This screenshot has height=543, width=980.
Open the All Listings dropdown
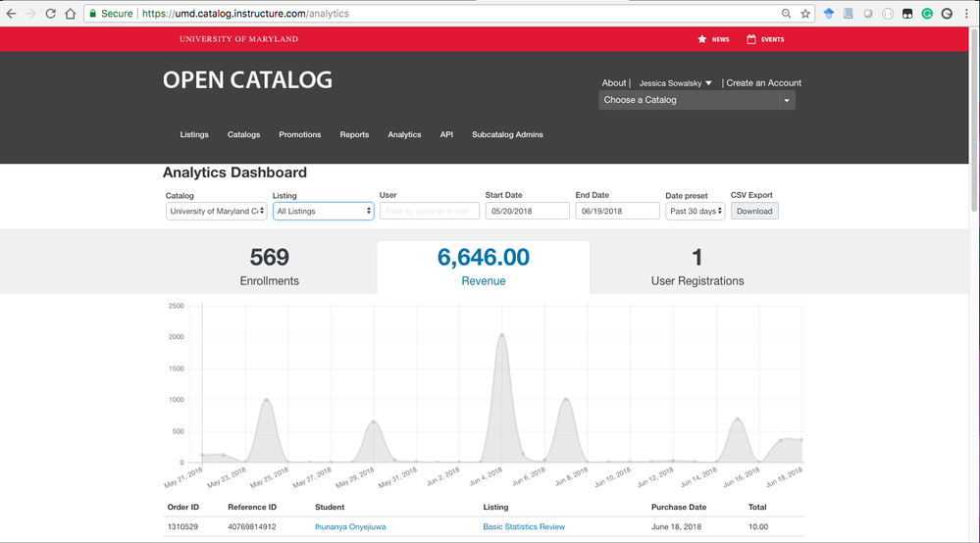[323, 211]
